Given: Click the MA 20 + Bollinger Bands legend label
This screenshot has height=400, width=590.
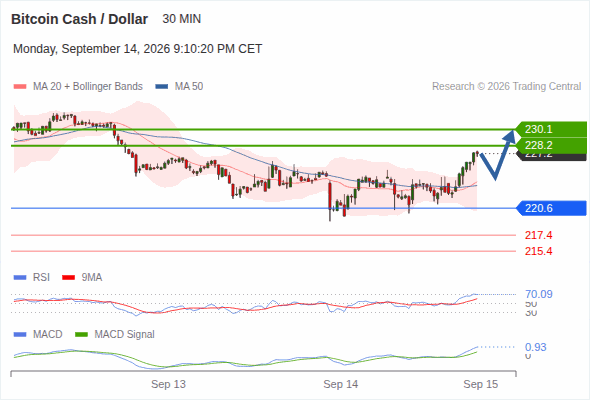Looking at the screenshot, I should (x=88, y=87).
